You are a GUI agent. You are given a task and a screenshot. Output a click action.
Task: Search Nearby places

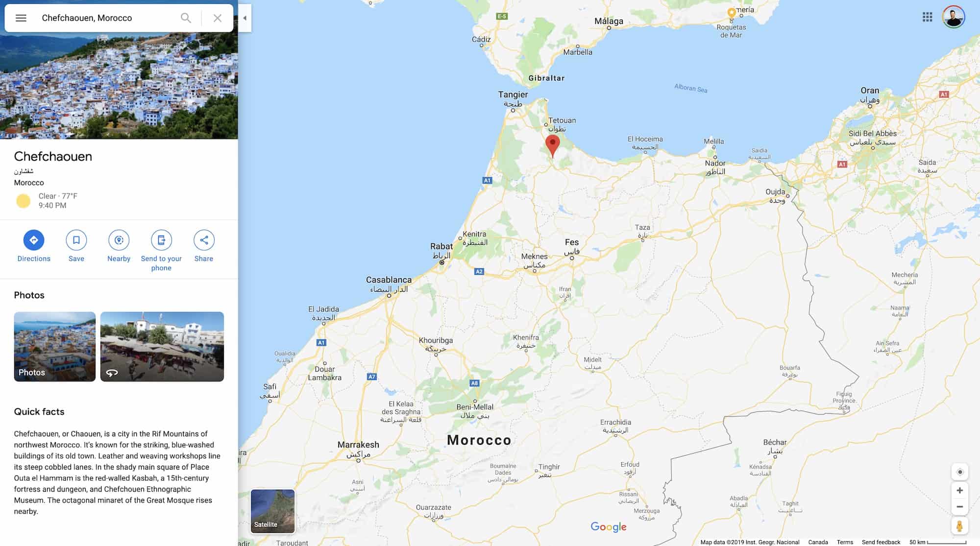tap(119, 246)
